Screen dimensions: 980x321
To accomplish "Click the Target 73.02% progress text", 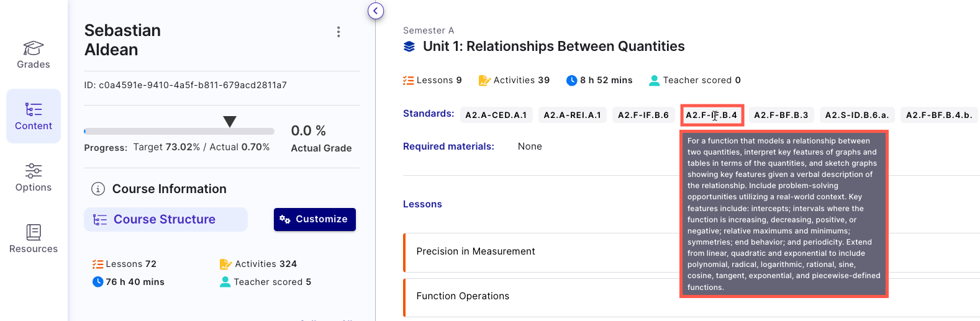I will click(166, 147).
